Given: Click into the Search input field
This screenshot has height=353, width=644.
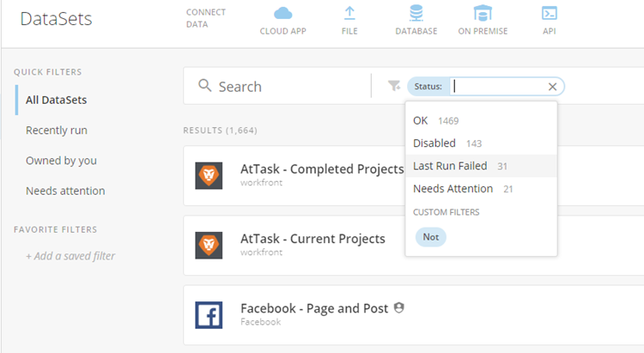Looking at the screenshot, I should click(283, 87).
